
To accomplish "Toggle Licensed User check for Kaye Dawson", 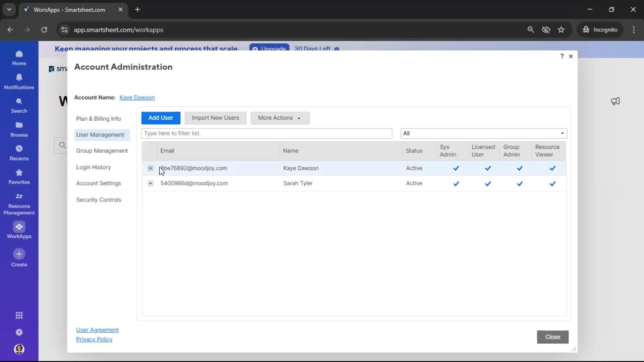I will click(488, 168).
